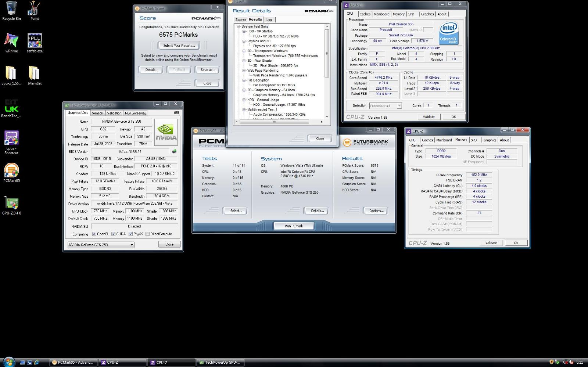Open the NVIDIA GeForce GTS 250 dropdown
Screen dimensions: 588x367
point(101,245)
